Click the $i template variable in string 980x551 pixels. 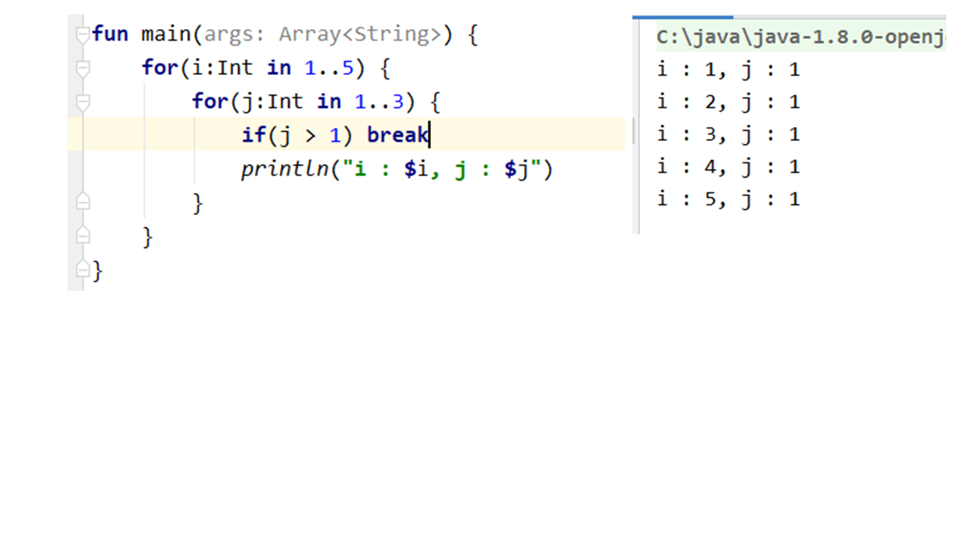(x=415, y=169)
